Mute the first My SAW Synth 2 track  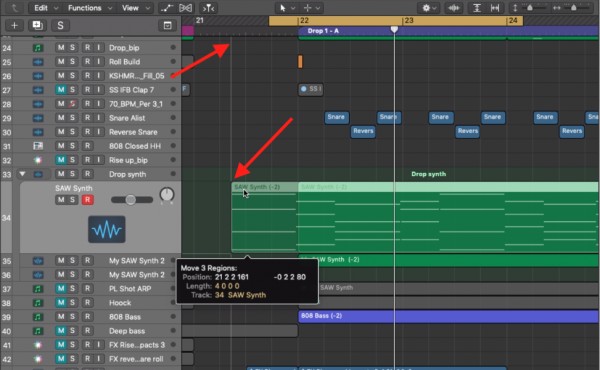(61, 261)
